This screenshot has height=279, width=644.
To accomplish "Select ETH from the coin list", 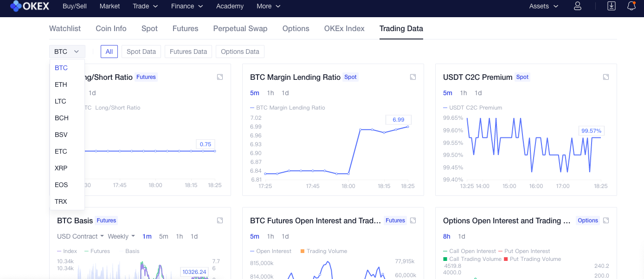I will [x=61, y=84].
